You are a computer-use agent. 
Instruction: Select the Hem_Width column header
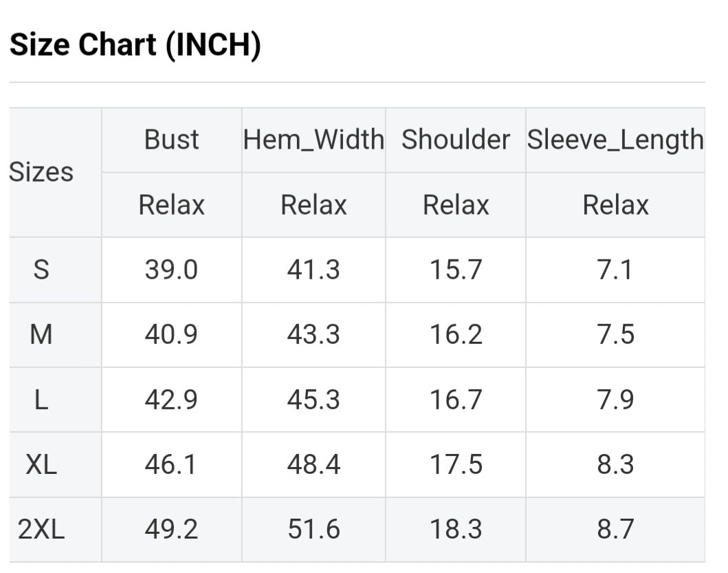pos(313,140)
